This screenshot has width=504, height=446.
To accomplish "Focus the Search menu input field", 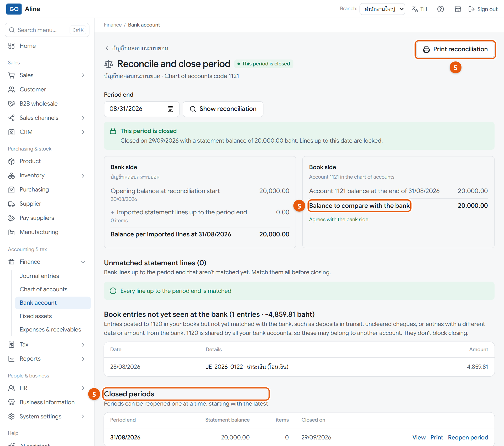I will point(47,30).
